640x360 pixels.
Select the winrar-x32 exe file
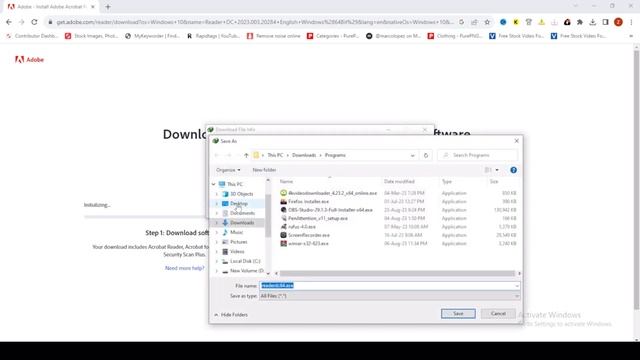308,244
